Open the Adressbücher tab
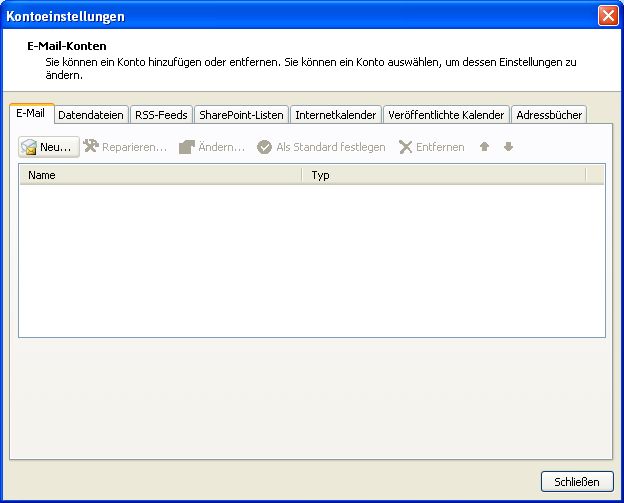This screenshot has height=503, width=624. pos(548,115)
